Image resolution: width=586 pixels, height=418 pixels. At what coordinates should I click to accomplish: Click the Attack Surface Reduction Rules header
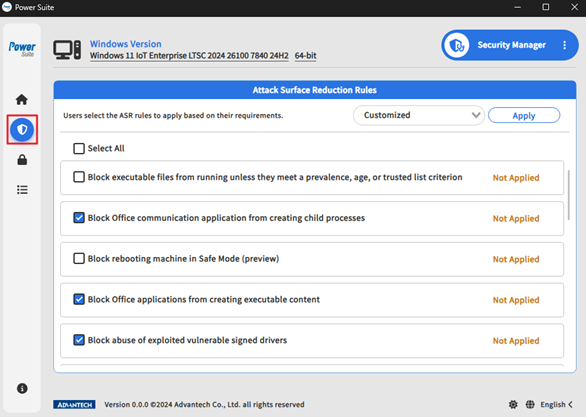[315, 90]
